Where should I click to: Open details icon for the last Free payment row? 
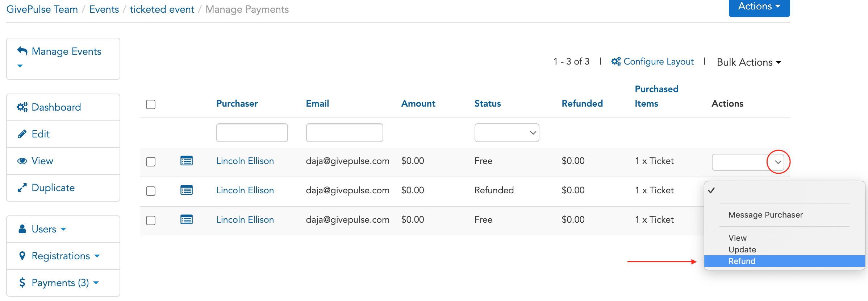[187, 219]
